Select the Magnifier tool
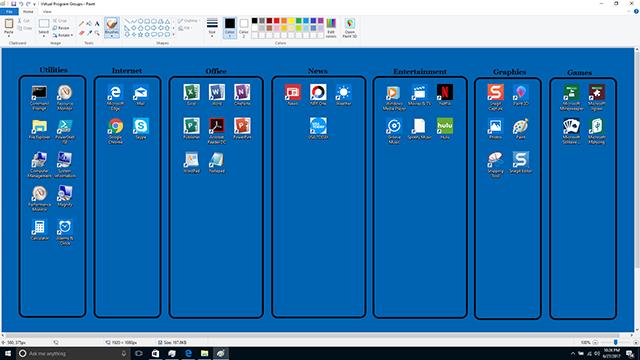 pos(97,33)
